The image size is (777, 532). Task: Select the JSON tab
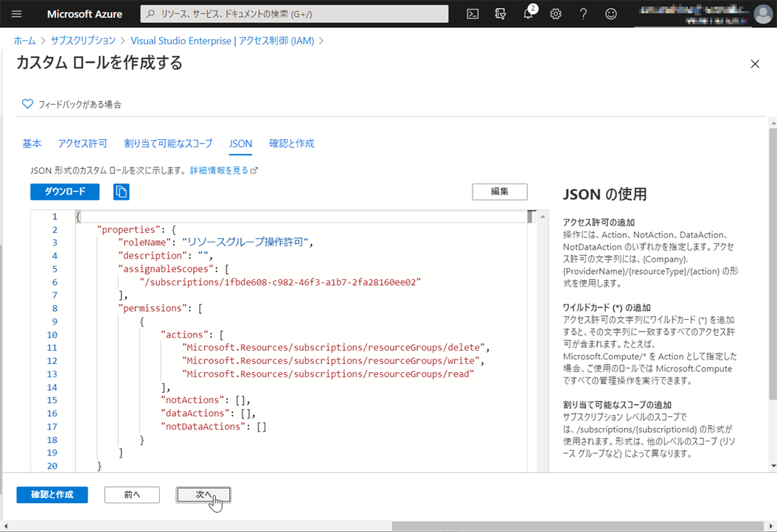(240, 144)
